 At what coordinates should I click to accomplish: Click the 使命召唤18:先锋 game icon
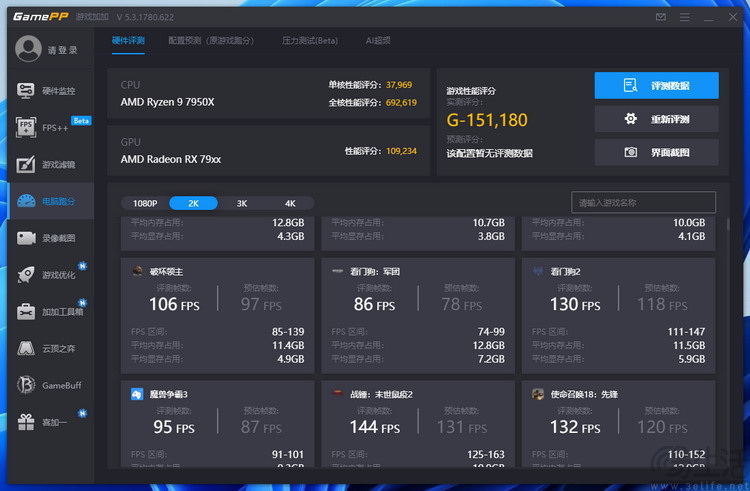(x=538, y=394)
